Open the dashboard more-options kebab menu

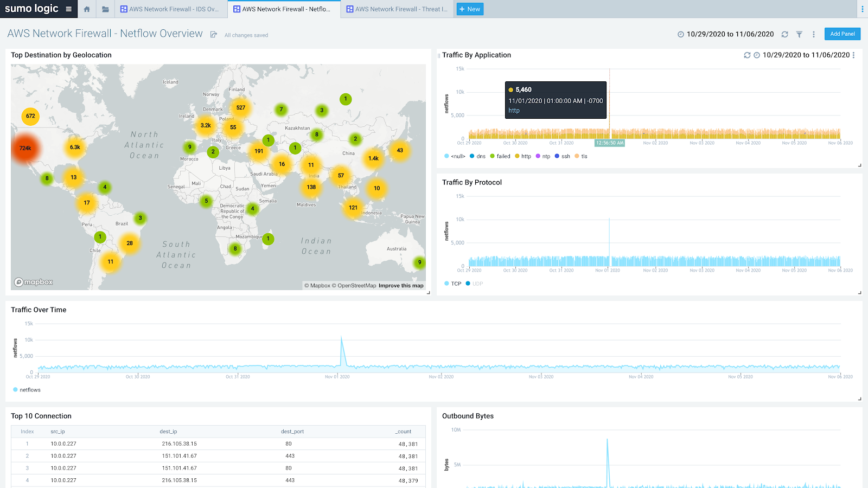click(x=813, y=34)
